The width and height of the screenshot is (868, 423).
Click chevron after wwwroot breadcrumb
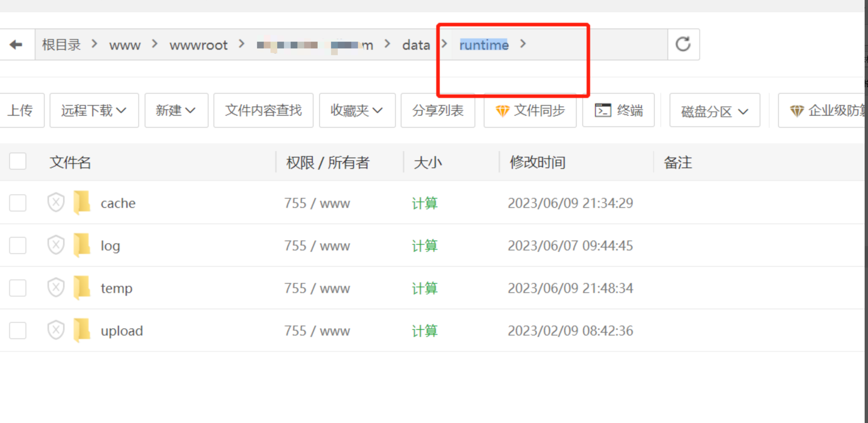coord(241,43)
